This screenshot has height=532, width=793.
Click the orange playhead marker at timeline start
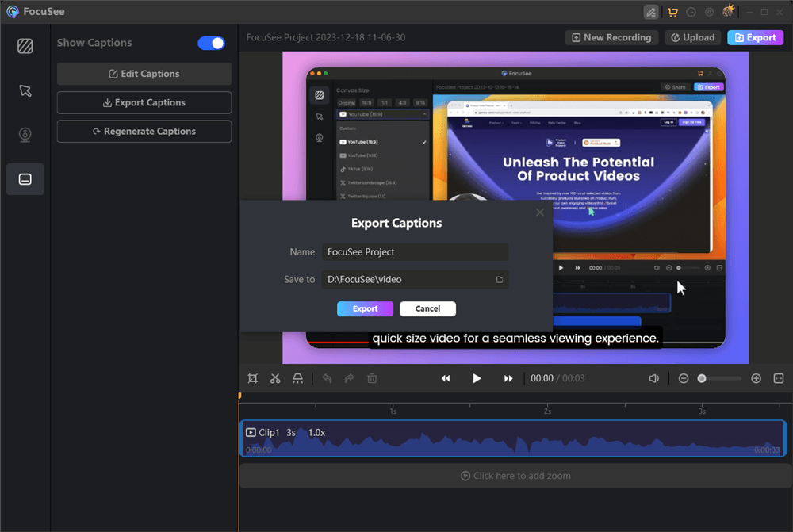[239, 396]
